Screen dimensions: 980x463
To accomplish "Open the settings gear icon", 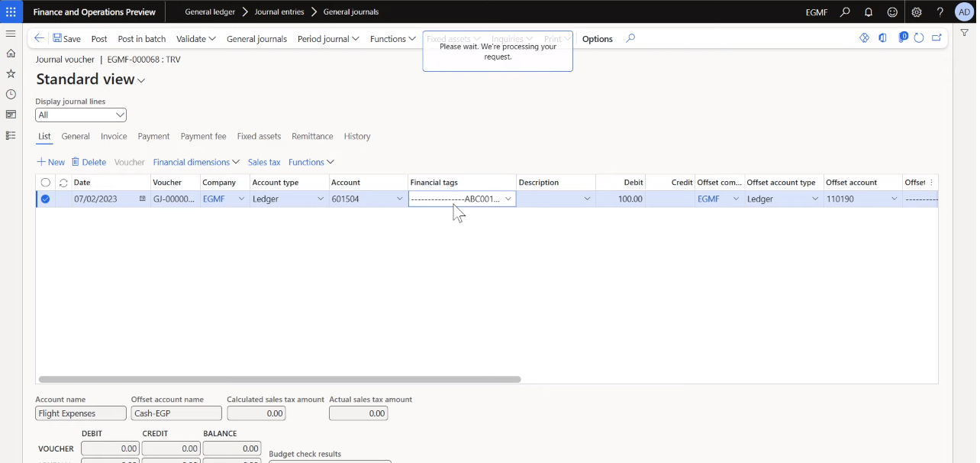I will pos(917,12).
